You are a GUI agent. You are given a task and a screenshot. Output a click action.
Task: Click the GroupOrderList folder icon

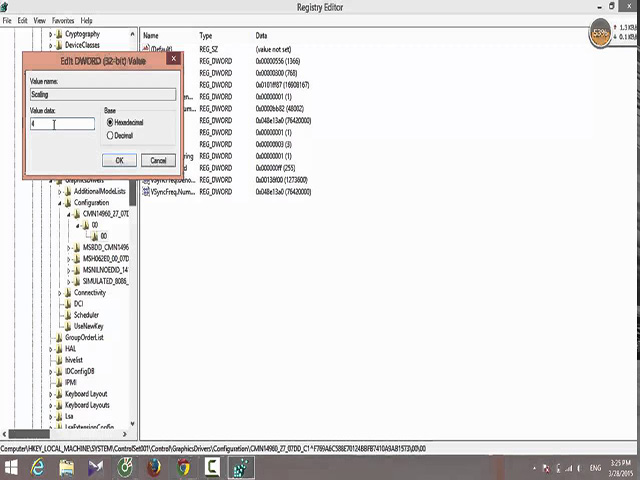[59, 338]
